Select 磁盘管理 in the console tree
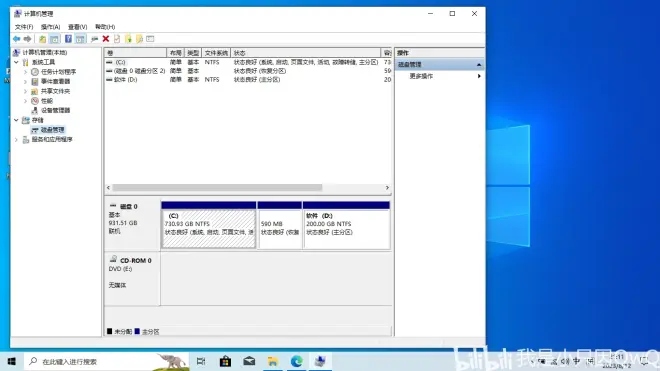Image resolution: width=660 pixels, height=371 pixels. 52,130
